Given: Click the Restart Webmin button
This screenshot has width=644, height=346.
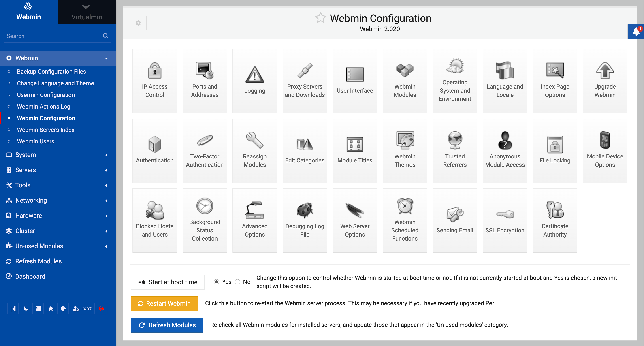Looking at the screenshot, I should 164,303.
